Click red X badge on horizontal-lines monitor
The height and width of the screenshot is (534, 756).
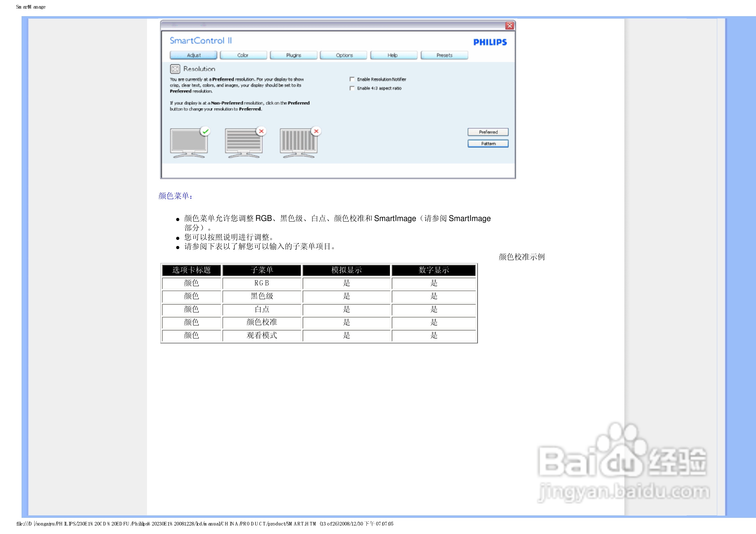pyautogui.click(x=261, y=131)
